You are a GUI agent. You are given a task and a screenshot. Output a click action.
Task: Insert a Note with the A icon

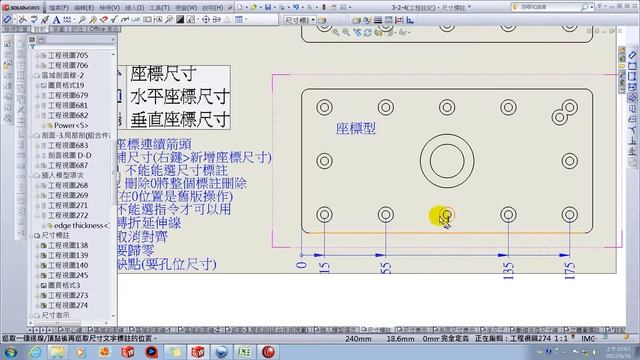tap(56, 19)
